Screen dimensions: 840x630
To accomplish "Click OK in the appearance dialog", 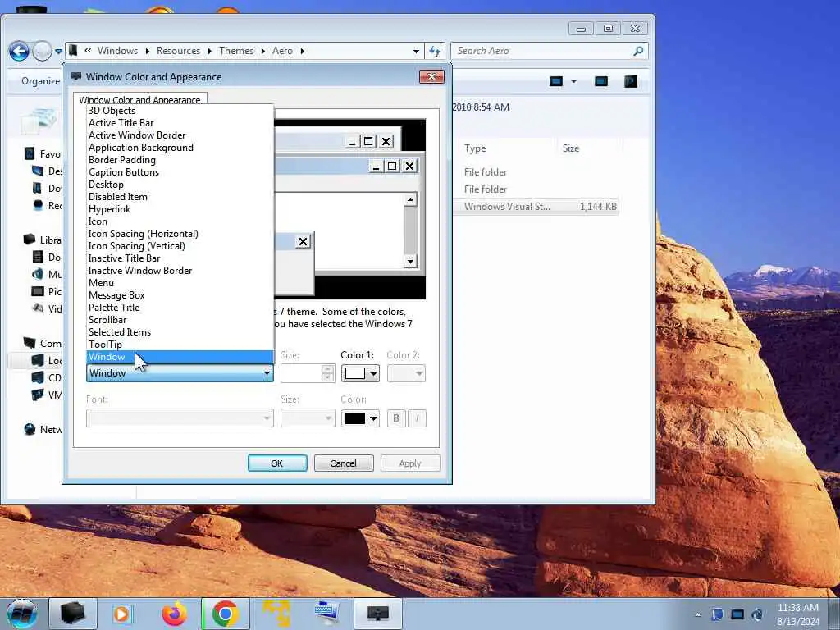I will [277, 463].
